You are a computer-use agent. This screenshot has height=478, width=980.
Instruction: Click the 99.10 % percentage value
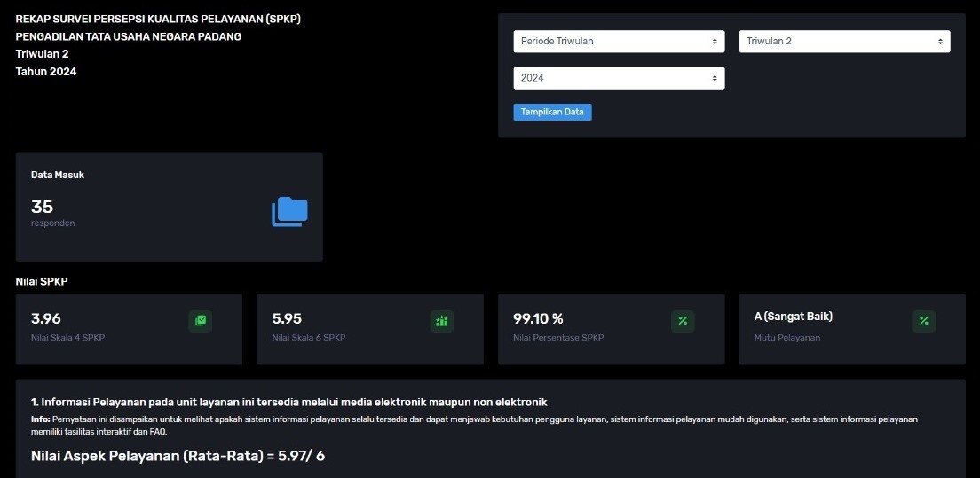tap(538, 318)
